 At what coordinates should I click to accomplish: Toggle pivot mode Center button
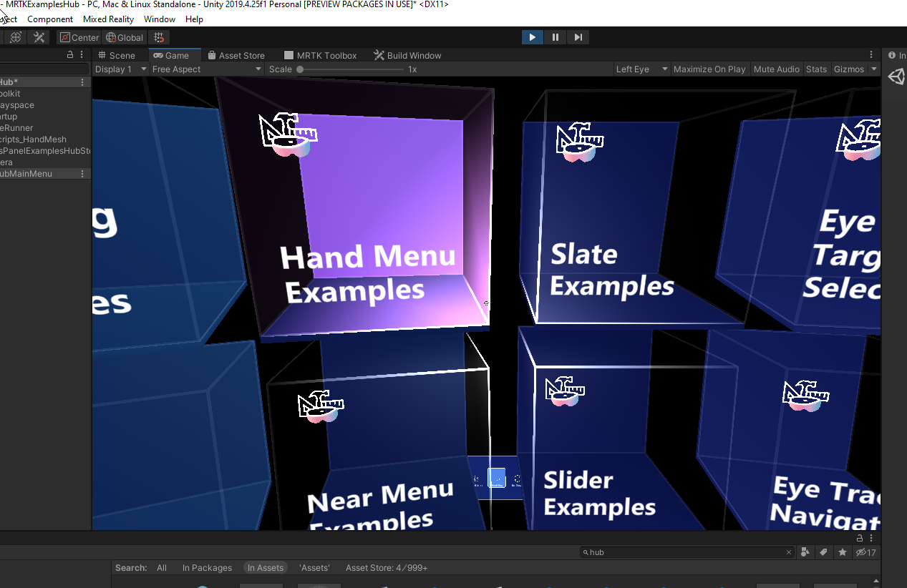[79, 37]
